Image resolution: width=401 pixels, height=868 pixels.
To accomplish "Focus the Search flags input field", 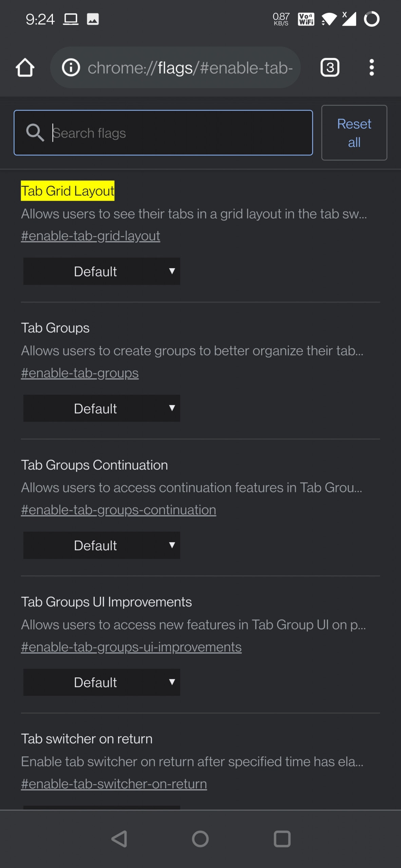I will coord(163,133).
